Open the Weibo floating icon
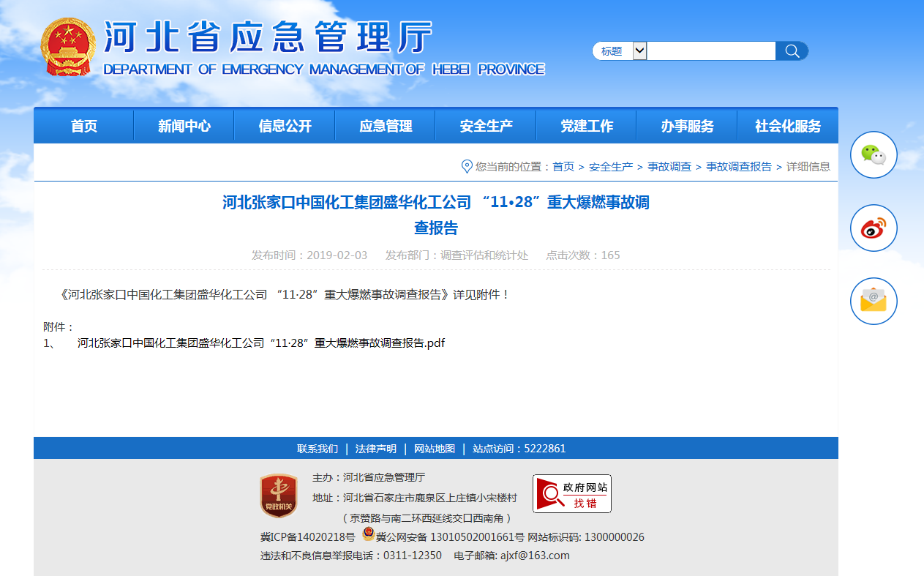 coord(874,228)
